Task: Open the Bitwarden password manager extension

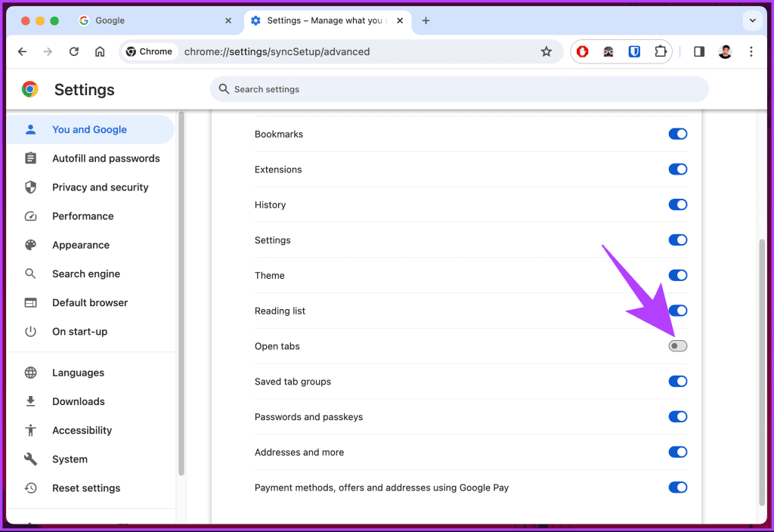Action: pos(634,51)
